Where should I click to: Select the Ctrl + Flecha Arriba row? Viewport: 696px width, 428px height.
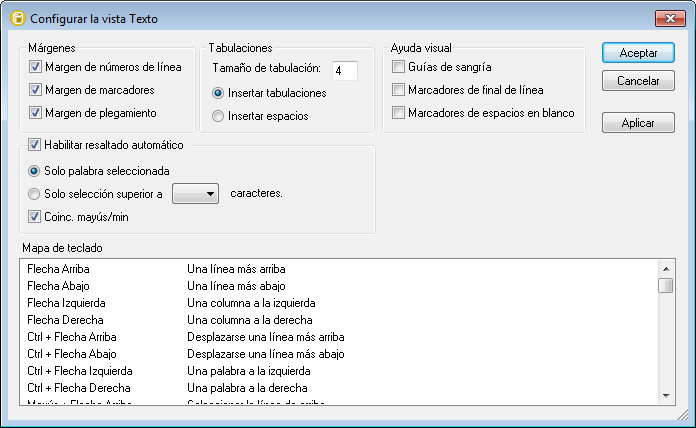pos(339,337)
